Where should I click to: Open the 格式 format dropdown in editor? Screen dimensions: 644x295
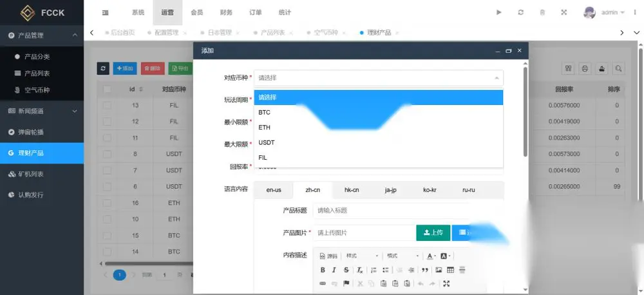tap(402, 256)
